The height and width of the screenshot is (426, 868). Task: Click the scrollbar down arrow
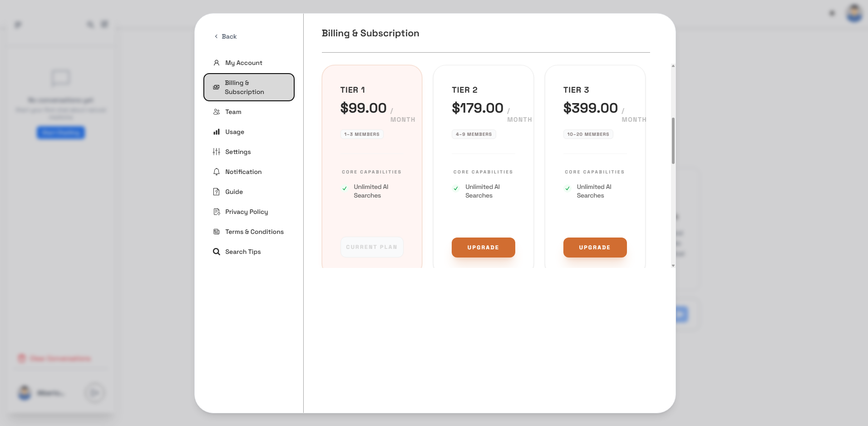(x=673, y=266)
